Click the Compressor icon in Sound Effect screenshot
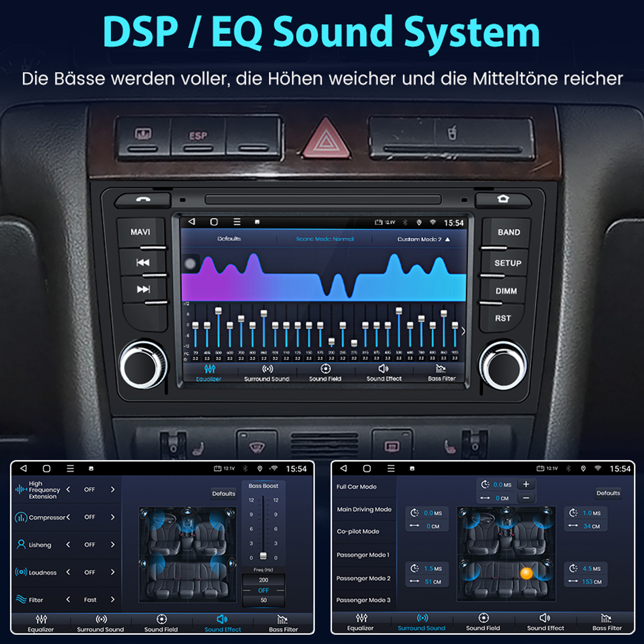Viewport: 644px width, 644px height. pos(21,517)
